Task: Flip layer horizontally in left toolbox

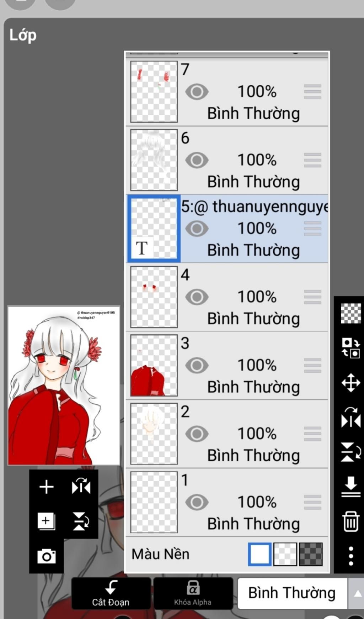Action: (81, 486)
